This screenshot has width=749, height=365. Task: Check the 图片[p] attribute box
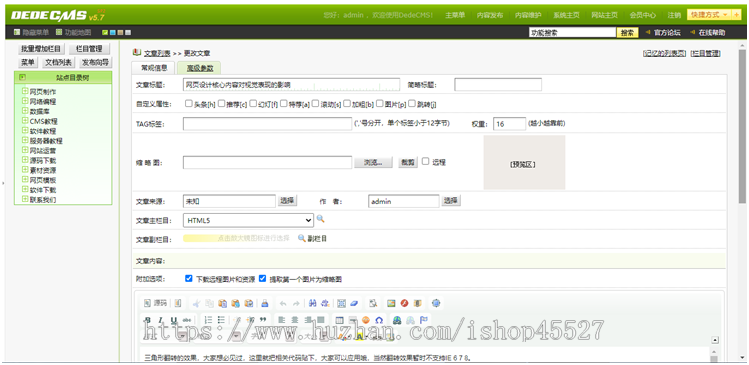(380, 103)
